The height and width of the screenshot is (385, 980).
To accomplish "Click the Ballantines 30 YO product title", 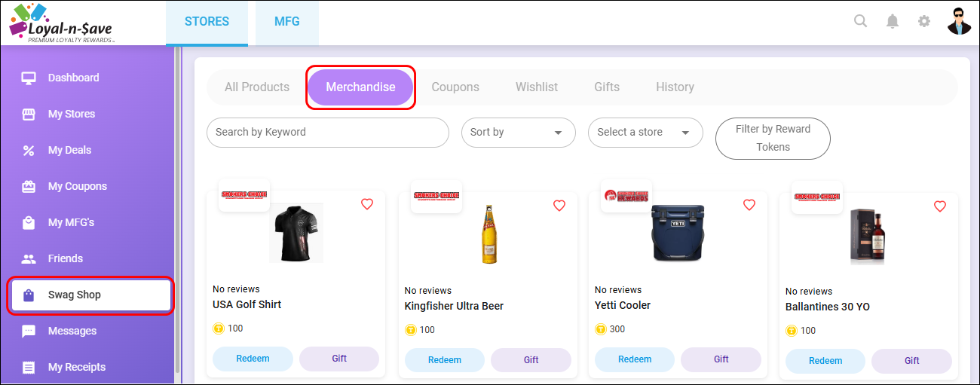I will [x=828, y=307].
